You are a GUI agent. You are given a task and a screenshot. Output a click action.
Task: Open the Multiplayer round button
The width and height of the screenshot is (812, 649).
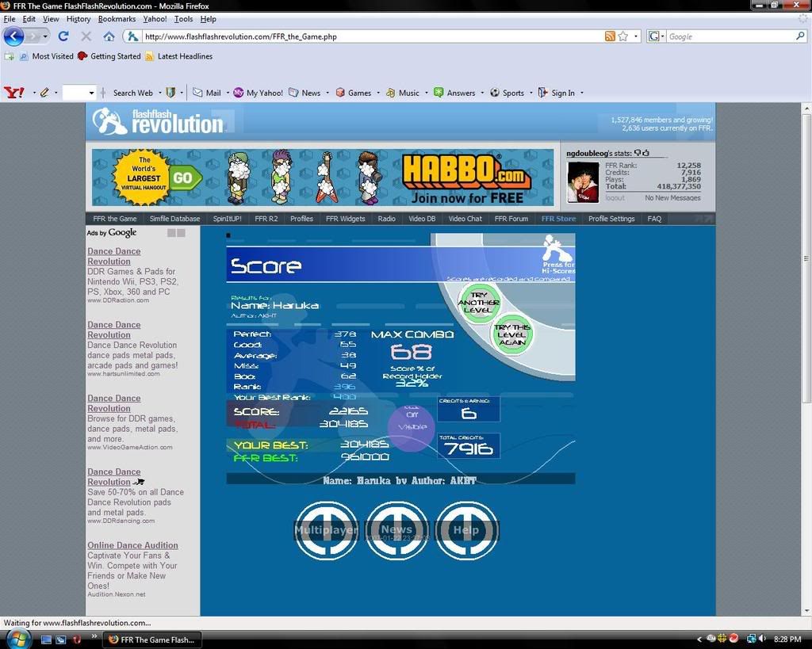pyautogui.click(x=326, y=529)
